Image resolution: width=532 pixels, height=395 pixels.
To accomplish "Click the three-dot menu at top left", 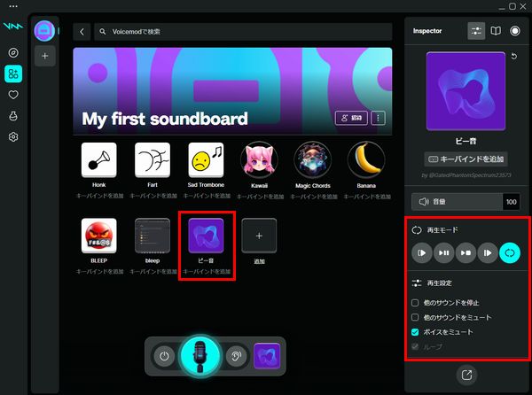I will pos(13,6).
